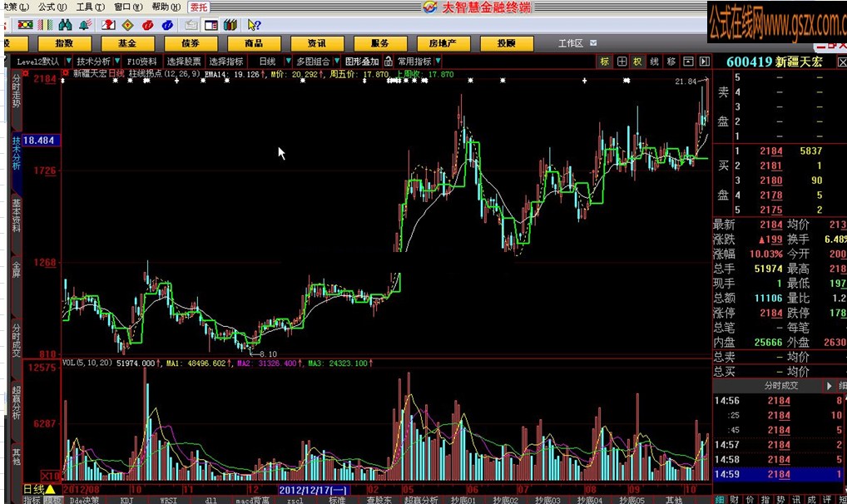Viewport: 847px width, 504px height.
Task: Select the 细 tab at bottom right
Action: click(x=720, y=500)
